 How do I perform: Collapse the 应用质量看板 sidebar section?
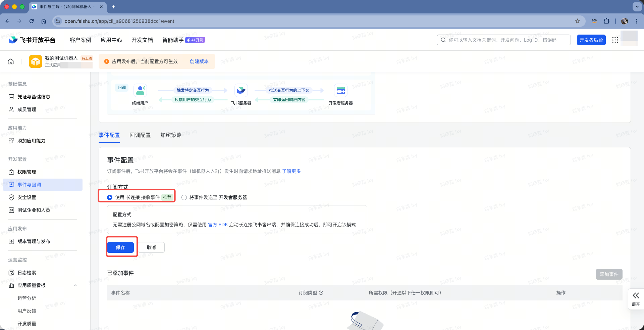75,285
